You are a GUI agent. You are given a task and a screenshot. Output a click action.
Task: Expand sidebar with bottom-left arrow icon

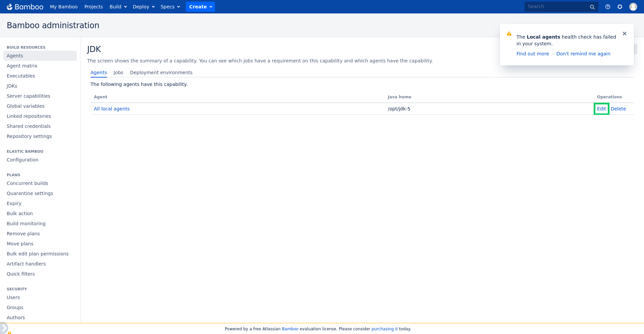(4, 328)
